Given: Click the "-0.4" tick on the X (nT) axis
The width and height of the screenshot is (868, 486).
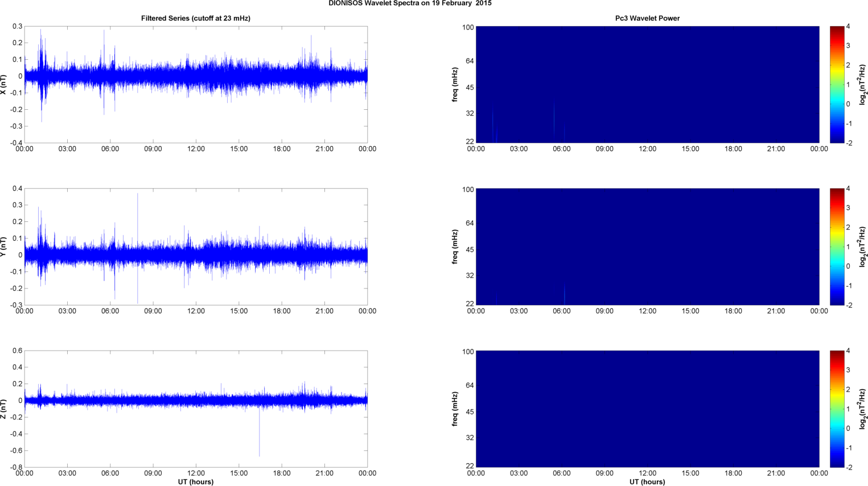Looking at the screenshot, I should [x=16, y=143].
